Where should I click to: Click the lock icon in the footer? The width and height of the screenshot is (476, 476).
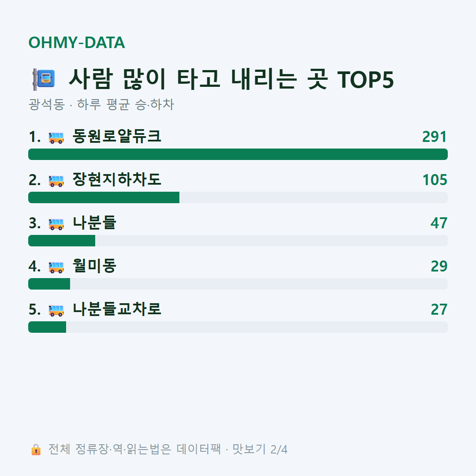(x=36, y=449)
